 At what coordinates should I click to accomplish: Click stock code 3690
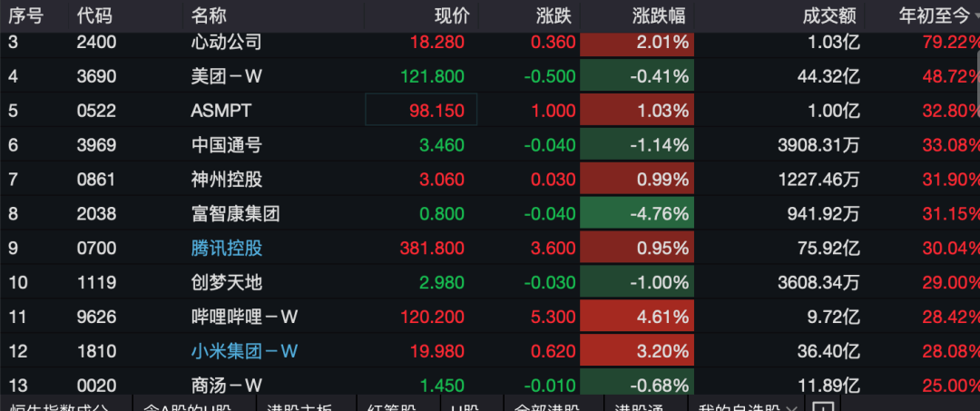96,76
